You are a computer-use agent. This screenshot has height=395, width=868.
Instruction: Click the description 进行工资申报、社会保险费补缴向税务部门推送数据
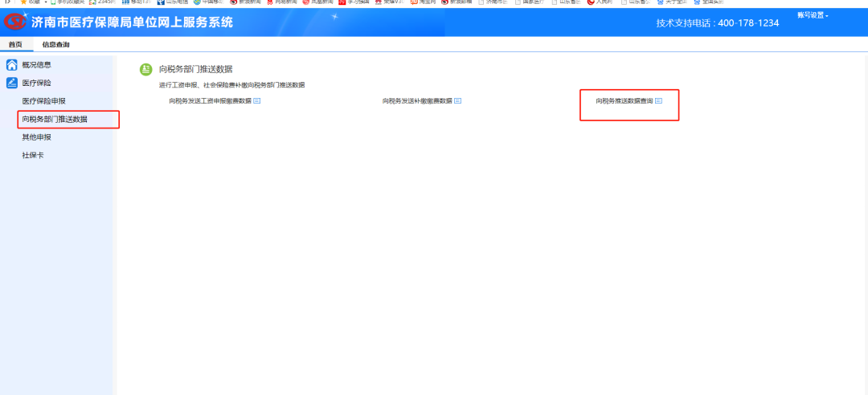point(231,85)
